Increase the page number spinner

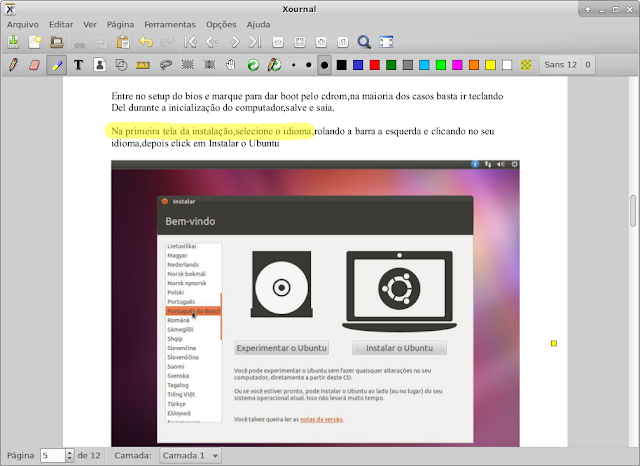pyautogui.click(x=70, y=452)
